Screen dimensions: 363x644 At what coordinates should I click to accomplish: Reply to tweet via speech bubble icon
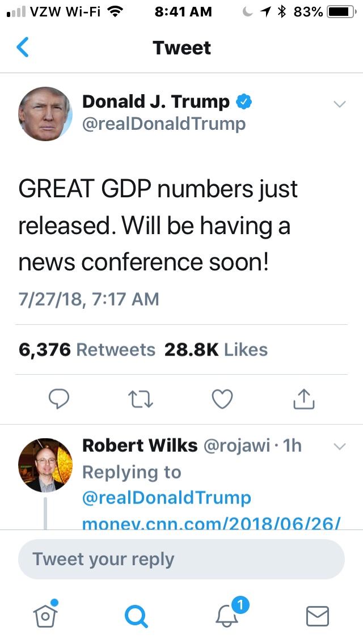tap(58, 399)
